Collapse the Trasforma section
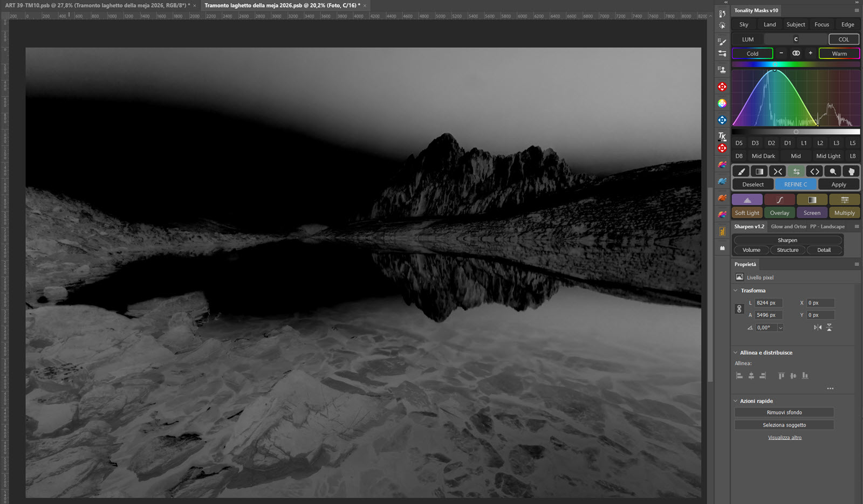 click(736, 291)
